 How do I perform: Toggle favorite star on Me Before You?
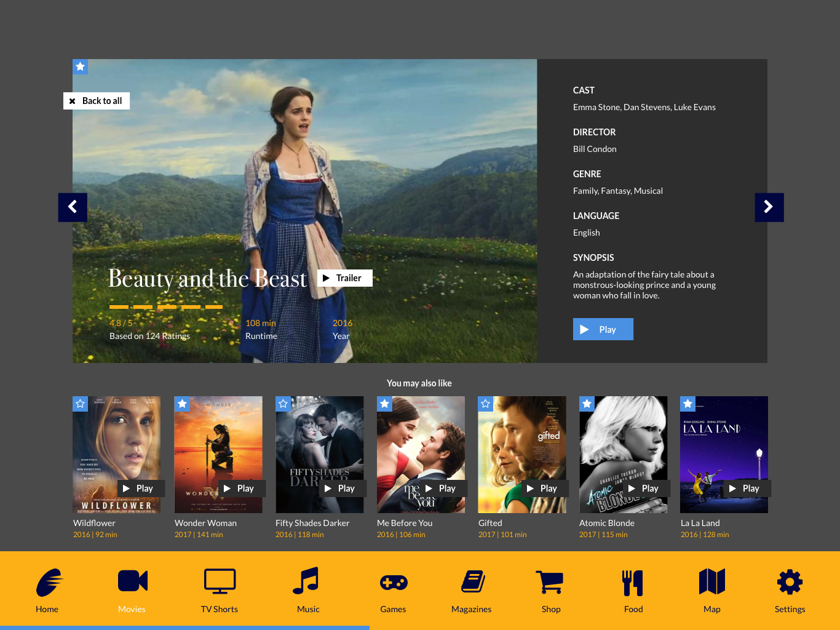click(x=384, y=404)
